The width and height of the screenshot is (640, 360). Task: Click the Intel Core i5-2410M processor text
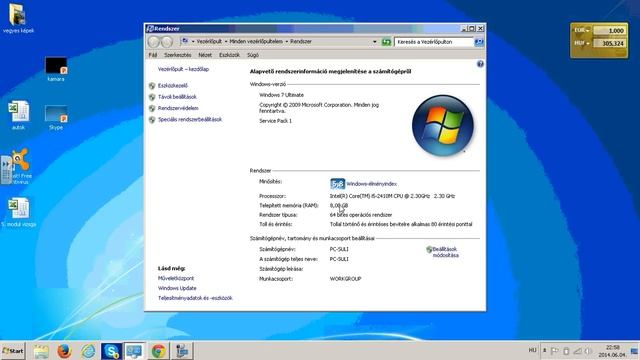tap(392, 196)
